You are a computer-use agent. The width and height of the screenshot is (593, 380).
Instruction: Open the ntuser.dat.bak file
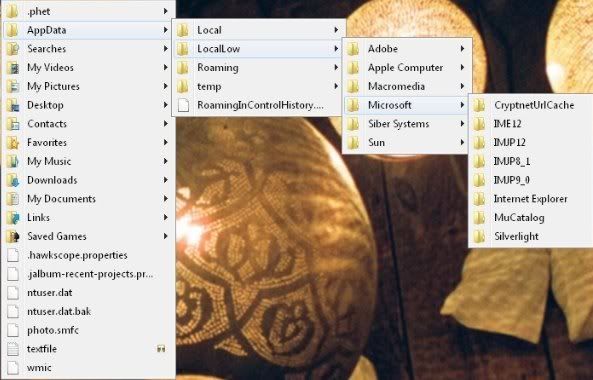[x=88, y=312]
